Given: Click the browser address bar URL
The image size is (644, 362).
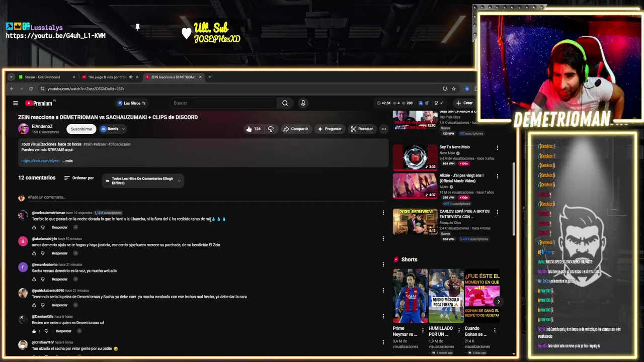Looking at the screenshot, I should point(86,88).
